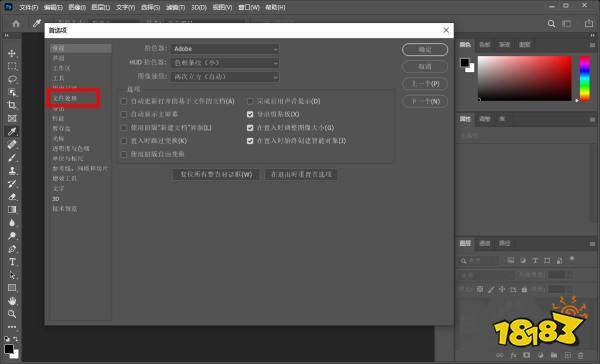Select the Blur tool

(12, 223)
